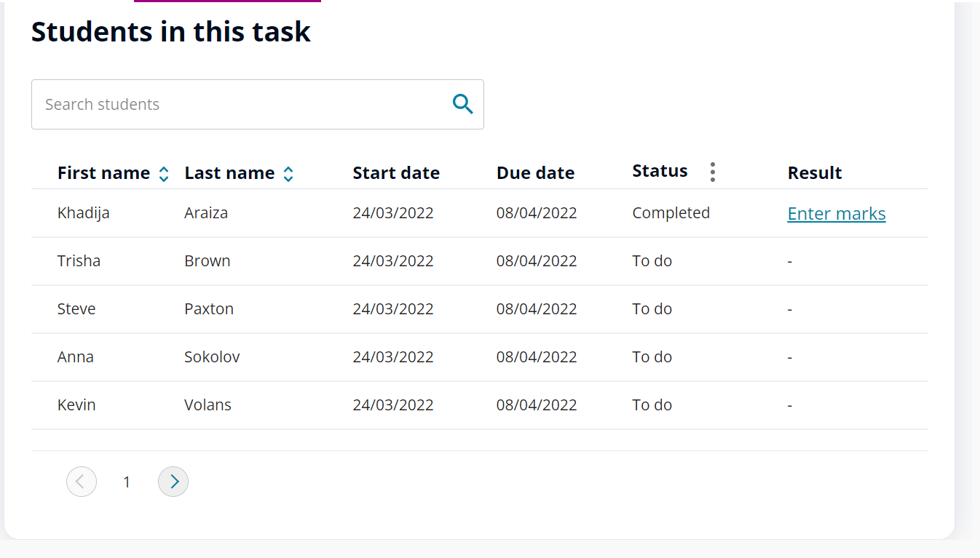Click the Completed status for Khadija
Screen dimensions: 980x558
671,212
